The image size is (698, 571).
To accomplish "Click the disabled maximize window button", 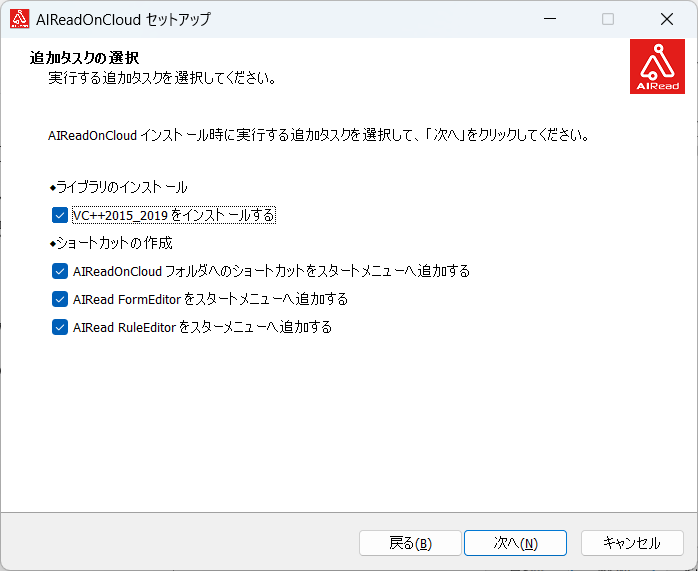I will coord(608,19).
